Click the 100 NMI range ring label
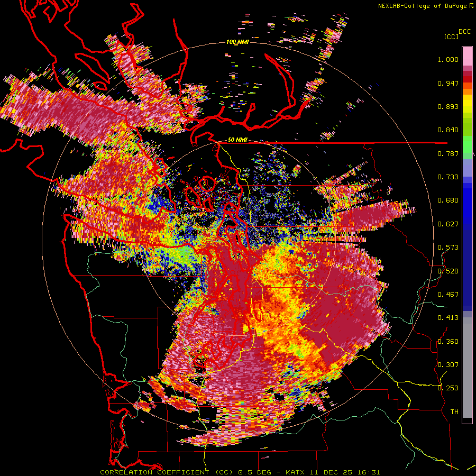 pyautogui.click(x=237, y=42)
